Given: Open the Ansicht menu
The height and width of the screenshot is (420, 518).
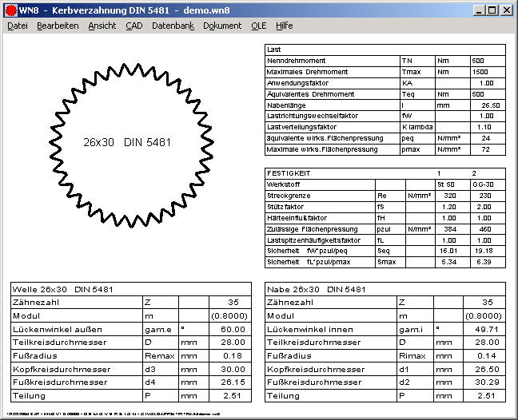Looking at the screenshot, I should click(x=102, y=26).
